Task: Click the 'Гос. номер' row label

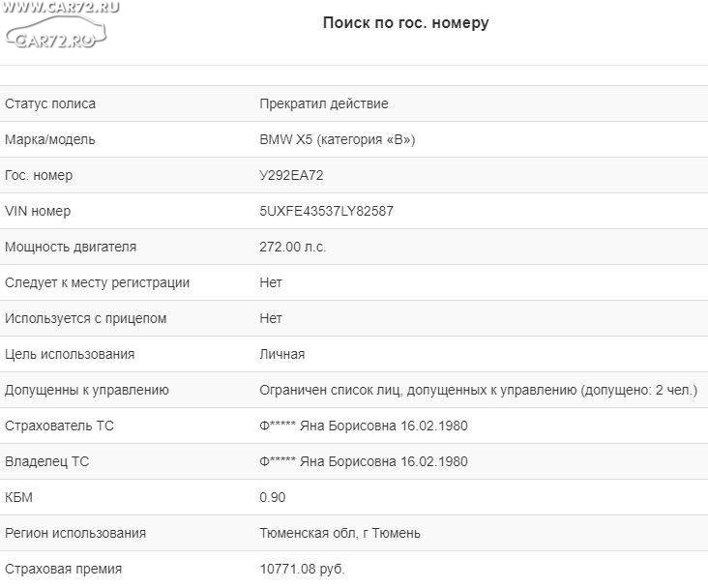Action: 39,175
